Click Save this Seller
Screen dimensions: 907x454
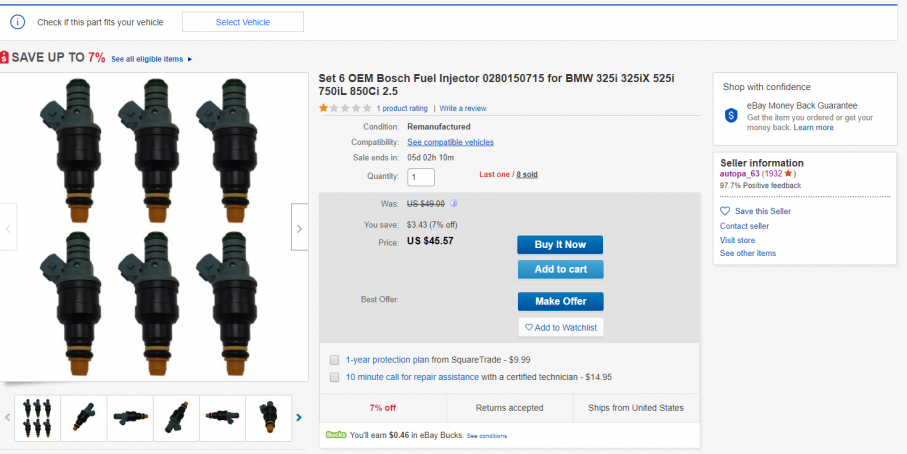coord(763,211)
